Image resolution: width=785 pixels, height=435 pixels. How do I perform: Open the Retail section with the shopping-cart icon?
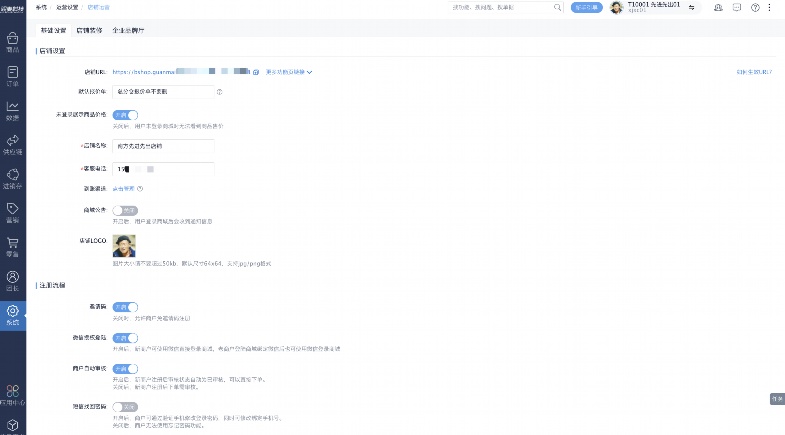click(13, 246)
